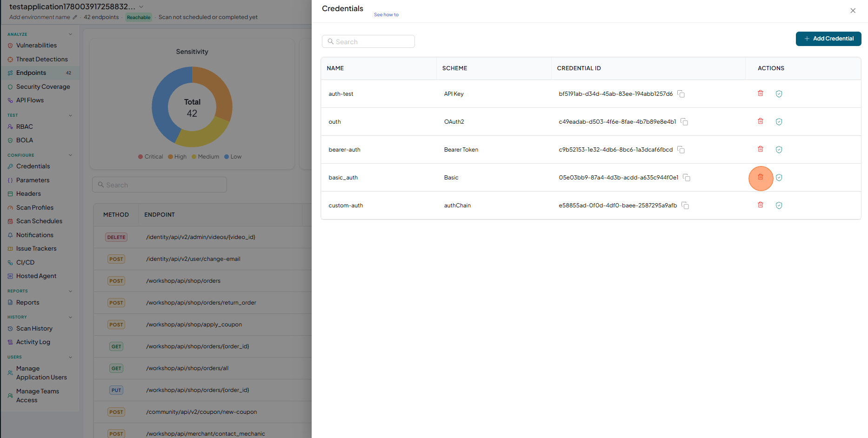
Task: Copy the outh credential ID
Action: tap(684, 122)
